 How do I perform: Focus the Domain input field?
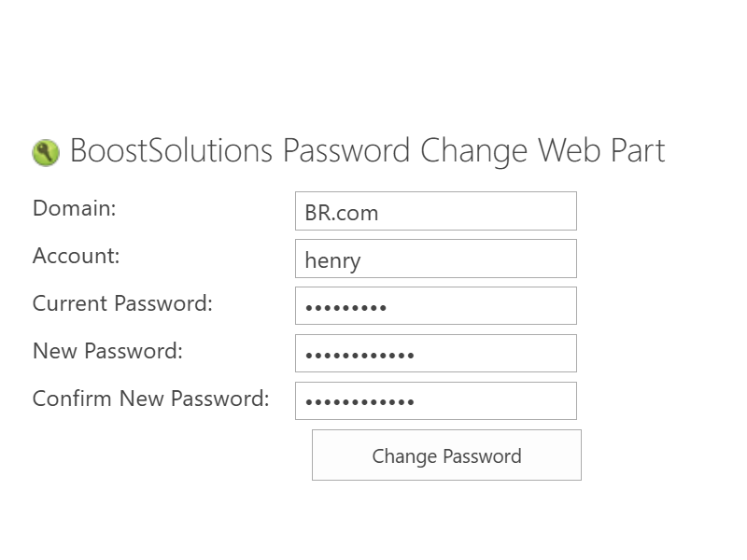point(436,211)
